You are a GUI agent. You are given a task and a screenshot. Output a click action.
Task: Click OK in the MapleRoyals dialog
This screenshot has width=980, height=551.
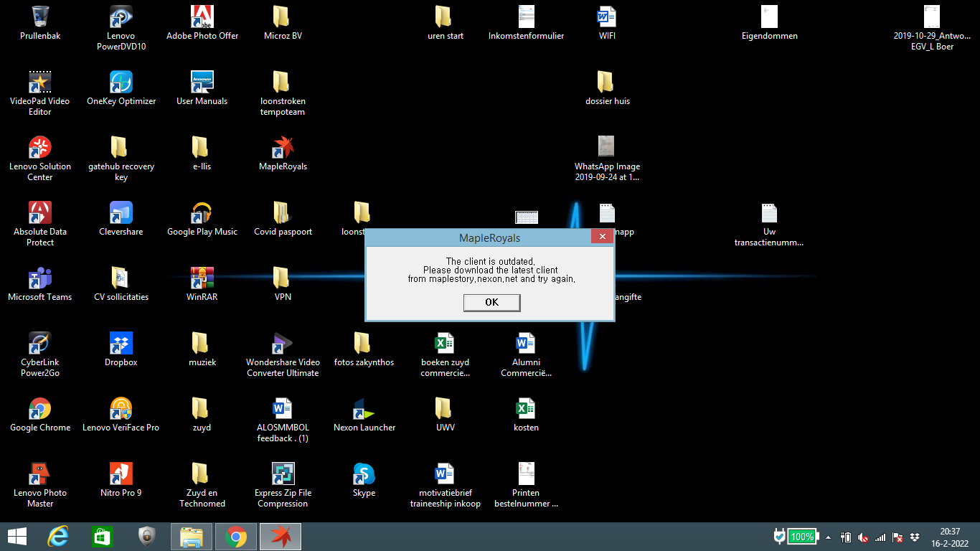tap(491, 303)
